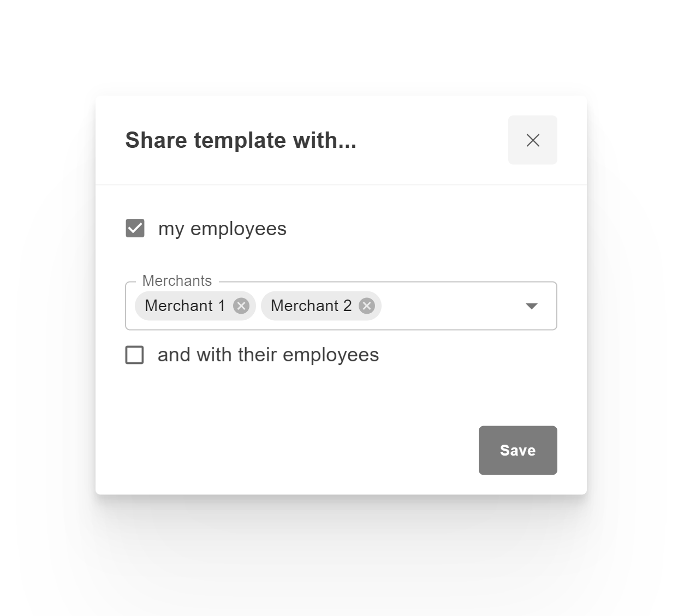Remove the Merchant 1 chip
The width and height of the screenshot is (678, 616).
(241, 306)
